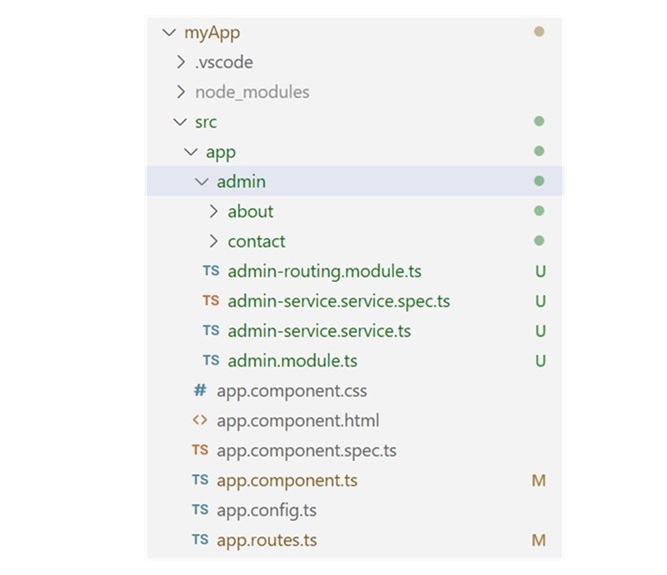
Task: Expand the node_modules folder chevron
Action: (180, 92)
